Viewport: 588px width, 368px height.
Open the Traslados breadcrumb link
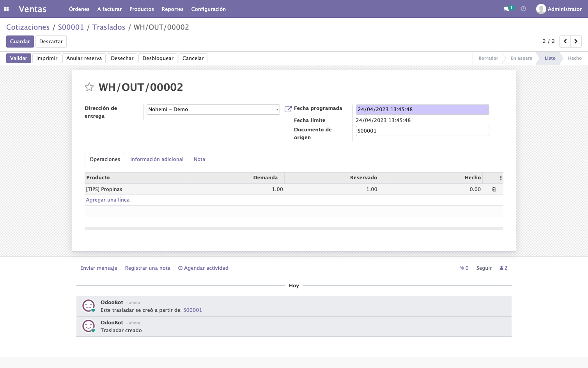pos(109,27)
